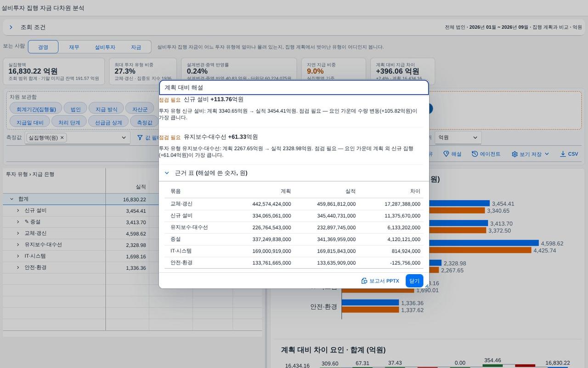
Task: Switch to the 재무 viewer tab
Action: 74,47
